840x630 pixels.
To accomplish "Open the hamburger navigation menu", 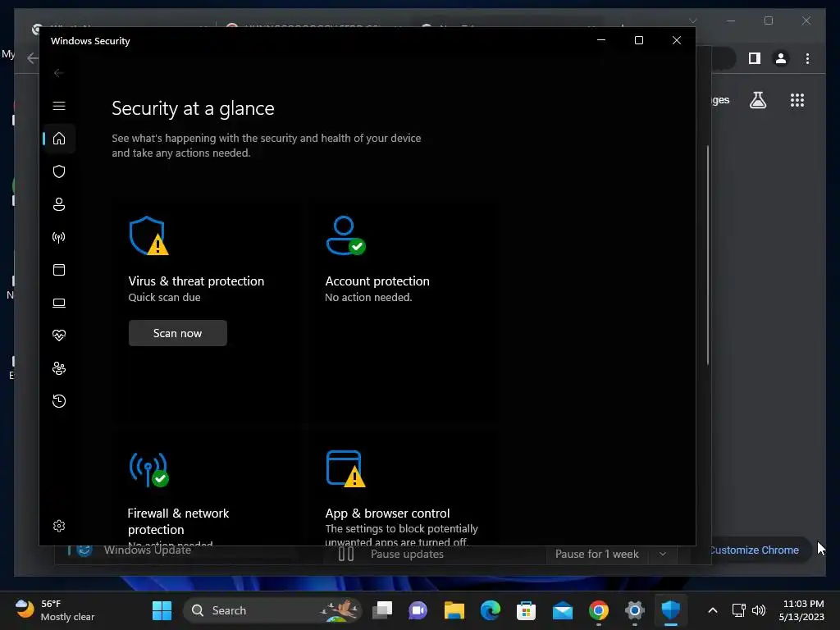I will click(x=59, y=106).
